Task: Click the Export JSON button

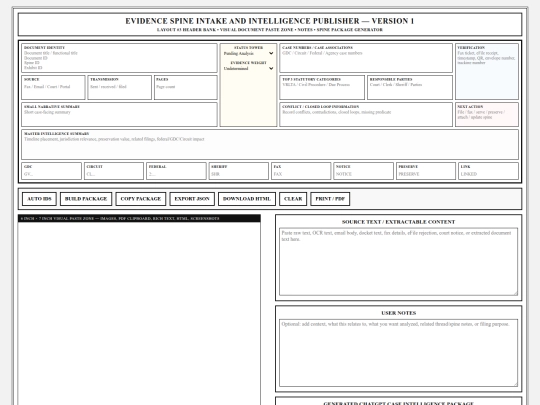Action: coord(192,199)
